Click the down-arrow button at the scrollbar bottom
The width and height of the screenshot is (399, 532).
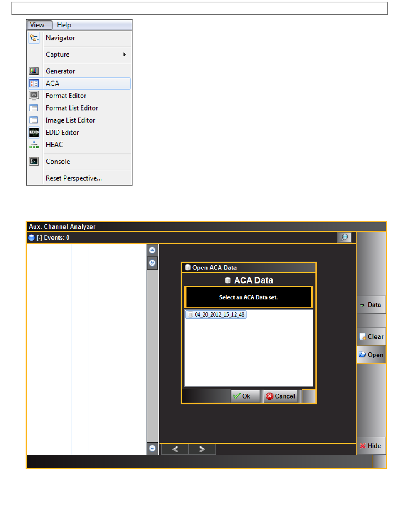(x=152, y=448)
